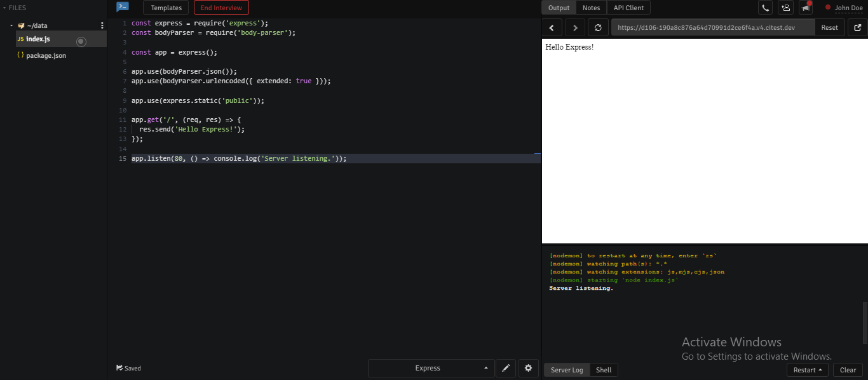The width and height of the screenshot is (868, 380).
Task: Switch to the Shell tab
Action: tap(603, 370)
